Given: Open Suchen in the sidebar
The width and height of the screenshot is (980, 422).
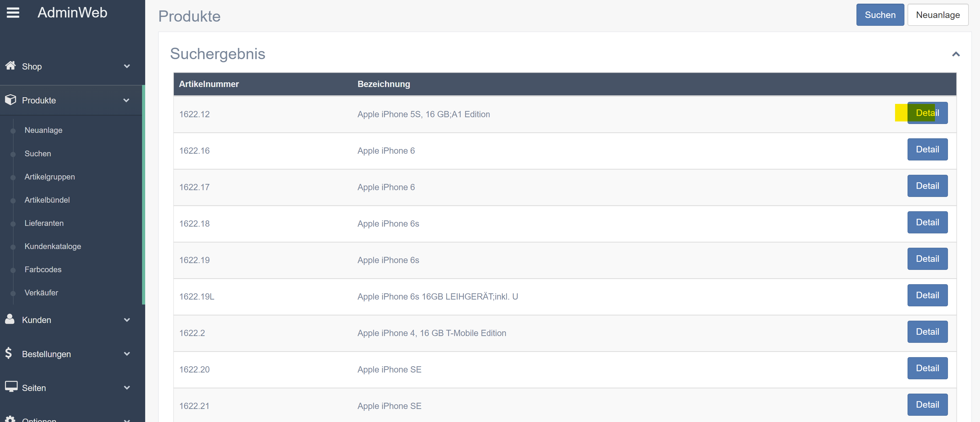Looking at the screenshot, I should [38, 154].
